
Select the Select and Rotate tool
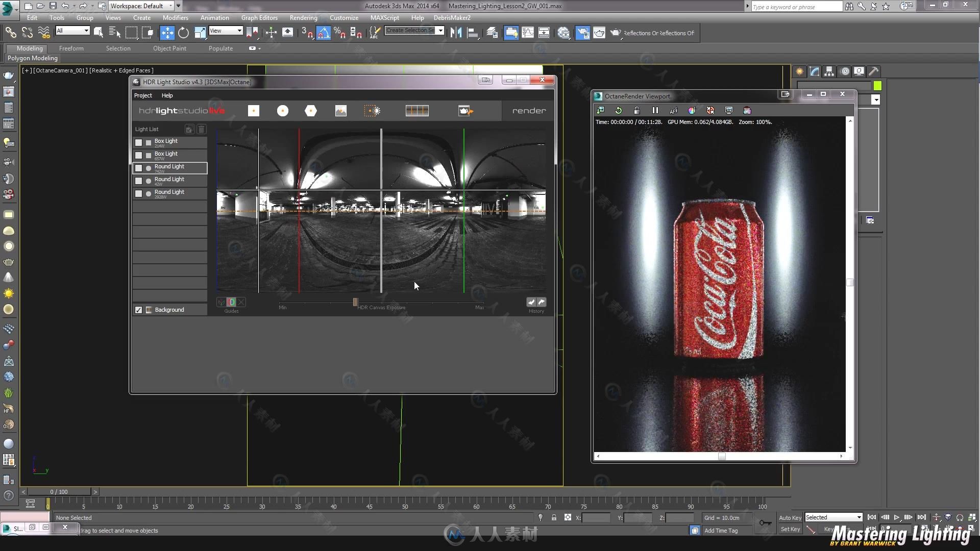pyautogui.click(x=183, y=33)
